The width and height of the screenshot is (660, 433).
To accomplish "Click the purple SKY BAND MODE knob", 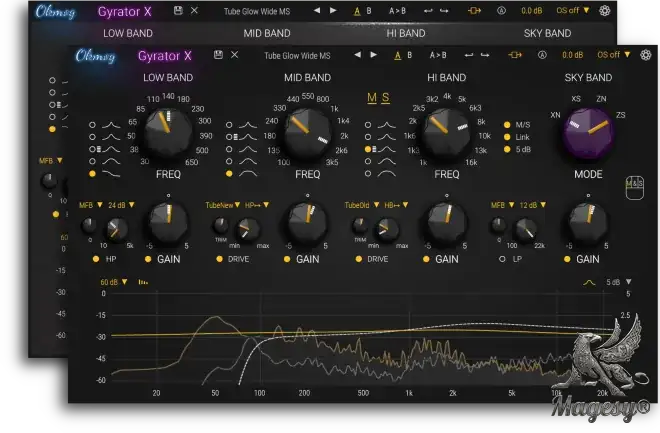I will (588, 132).
